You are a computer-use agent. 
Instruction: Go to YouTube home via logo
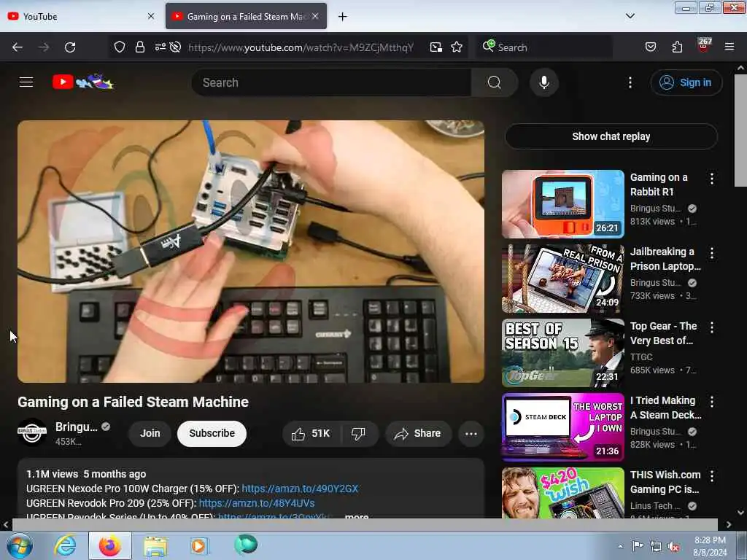(x=83, y=82)
